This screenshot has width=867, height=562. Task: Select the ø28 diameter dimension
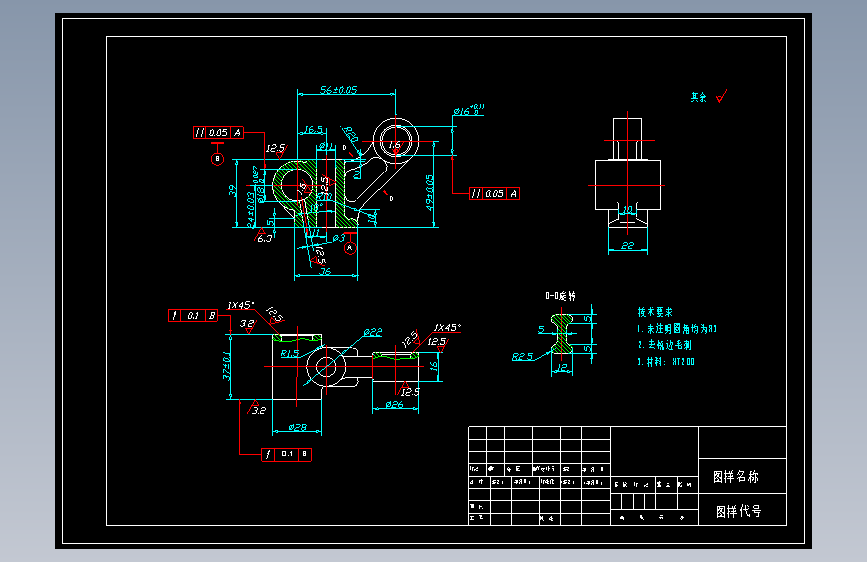(297, 427)
